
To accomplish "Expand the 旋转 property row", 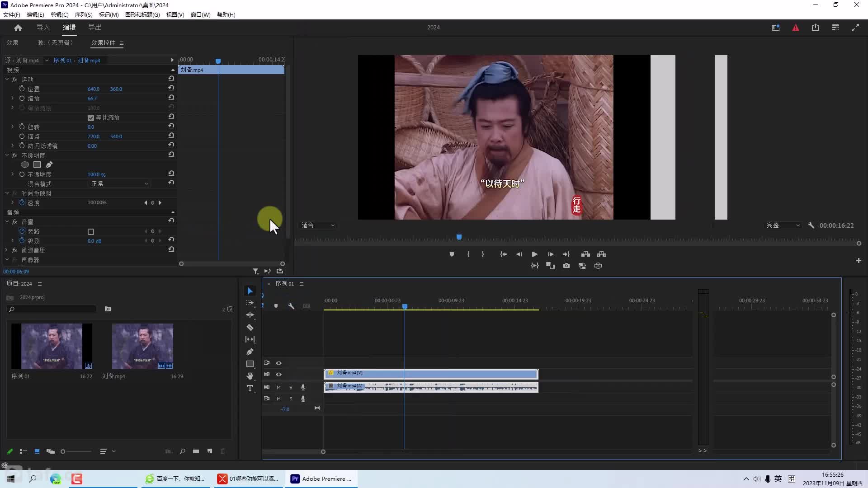I will [x=12, y=127].
